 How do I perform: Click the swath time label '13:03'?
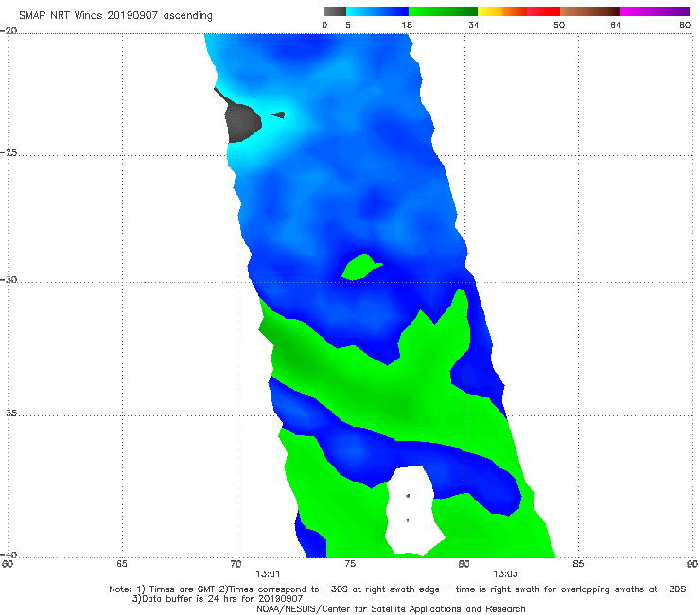tap(505, 574)
